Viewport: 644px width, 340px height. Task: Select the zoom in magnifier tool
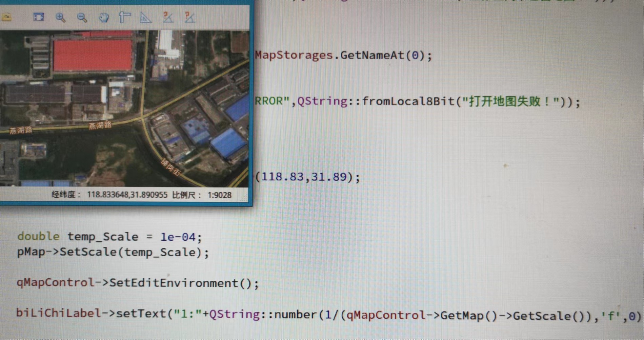pos(60,17)
